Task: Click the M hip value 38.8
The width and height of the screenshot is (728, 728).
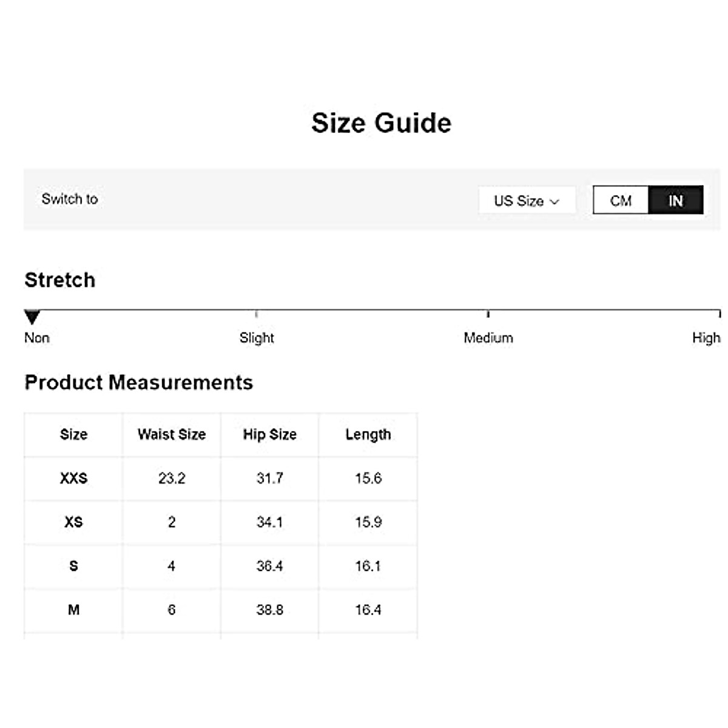Action: (x=270, y=610)
